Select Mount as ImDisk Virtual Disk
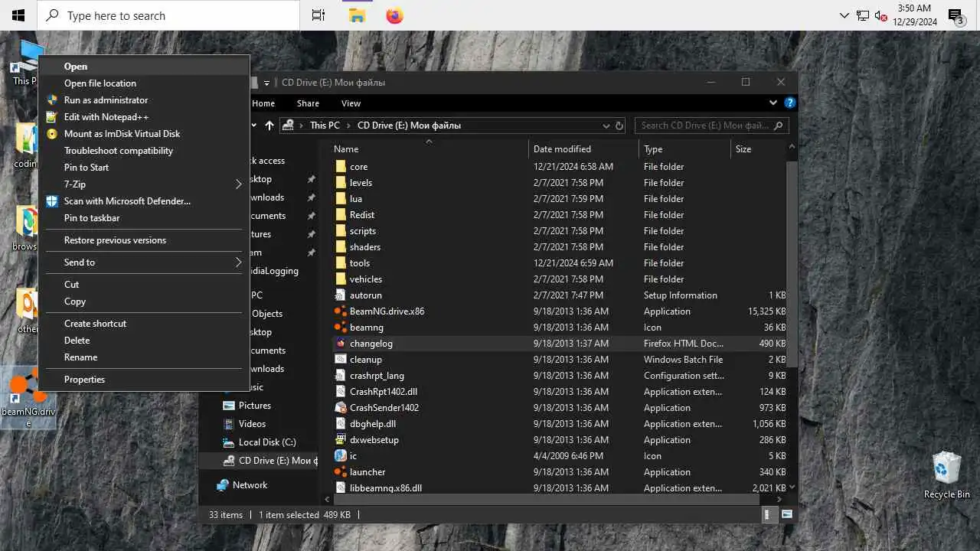This screenshot has width=980, height=551. pos(144,134)
